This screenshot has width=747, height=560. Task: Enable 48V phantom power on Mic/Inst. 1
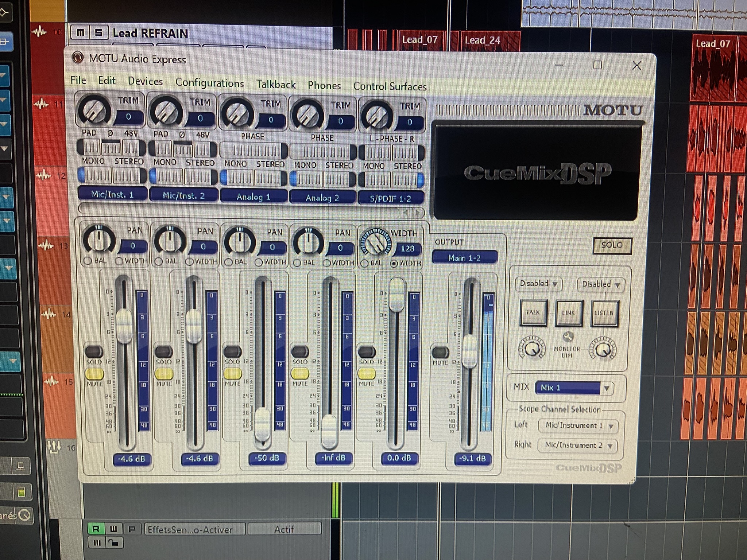[x=133, y=148]
